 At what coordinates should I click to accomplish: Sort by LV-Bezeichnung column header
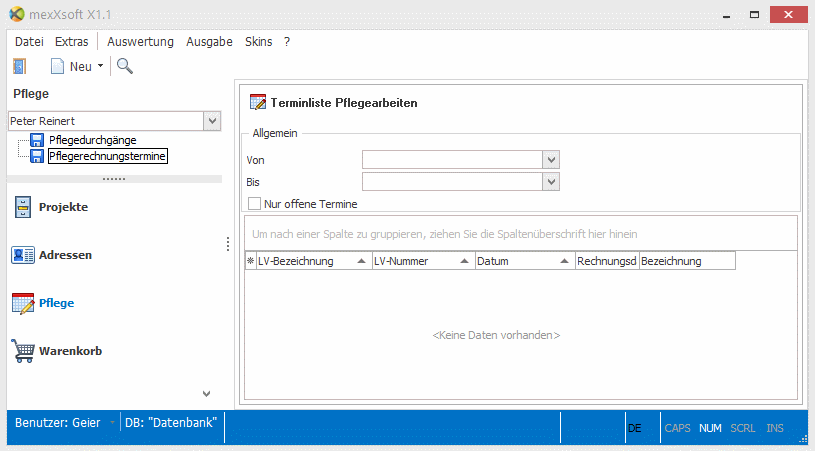314,261
